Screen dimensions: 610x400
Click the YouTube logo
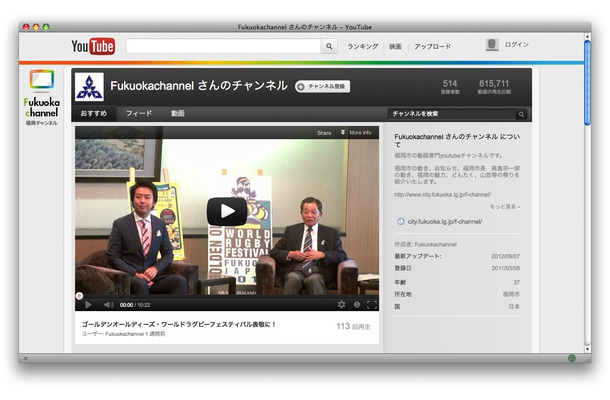tap(93, 46)
